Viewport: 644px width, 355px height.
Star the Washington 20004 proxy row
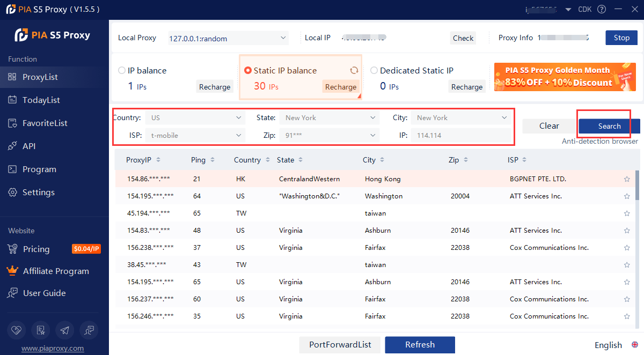pyautogui.click(x=627, y=196)
